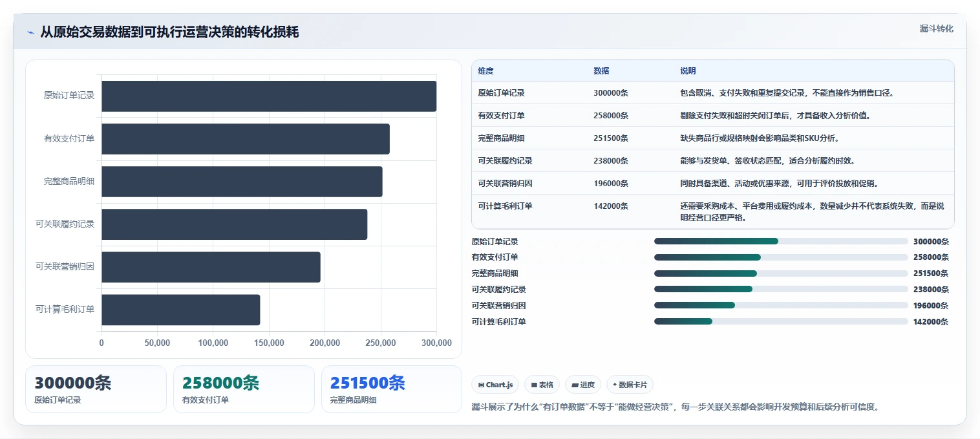This screenshot has width=980, height=439.
Task: Click the 可关联营销归因 label on the chart axis
Action: (x=65, y=267)
